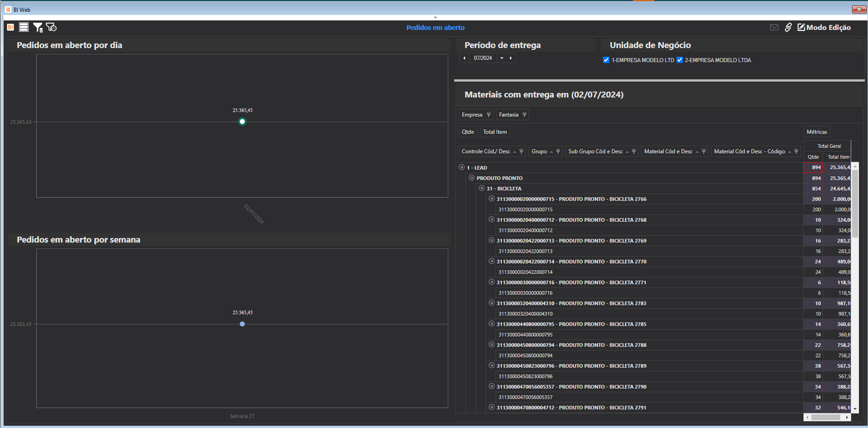Click the Fantasia filter field button
This screenshot has height=428, width=868.
[512, 115]
